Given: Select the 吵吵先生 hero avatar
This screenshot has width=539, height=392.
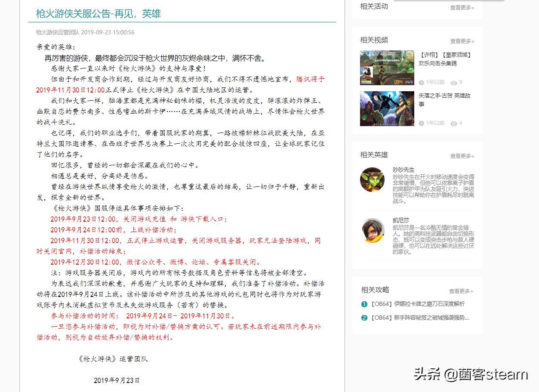Looking at the screenshot, I should (373, 180).
